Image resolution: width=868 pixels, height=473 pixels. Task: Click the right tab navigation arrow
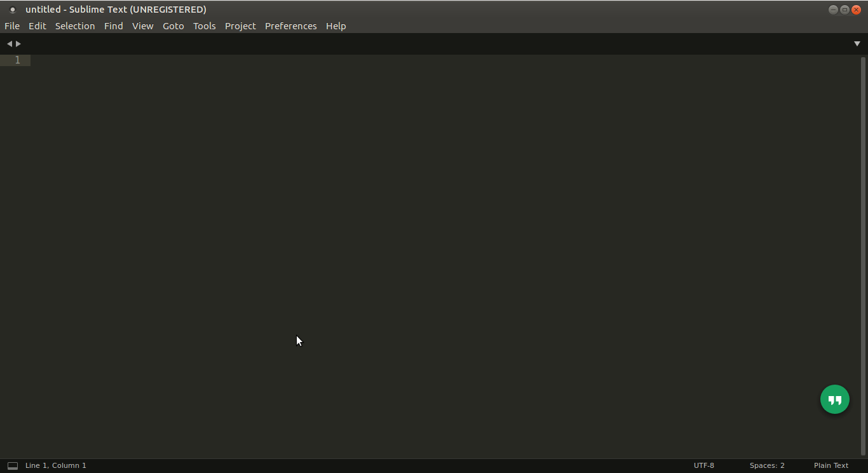(18, 44)
